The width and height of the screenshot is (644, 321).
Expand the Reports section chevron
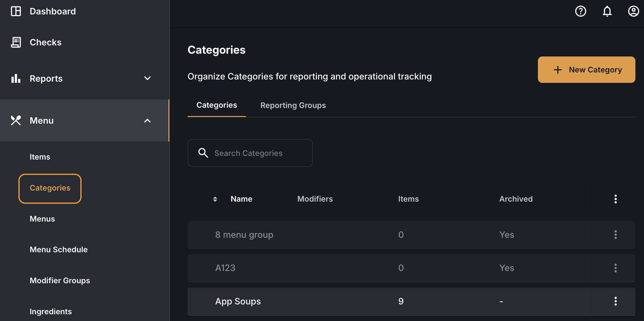147,78
